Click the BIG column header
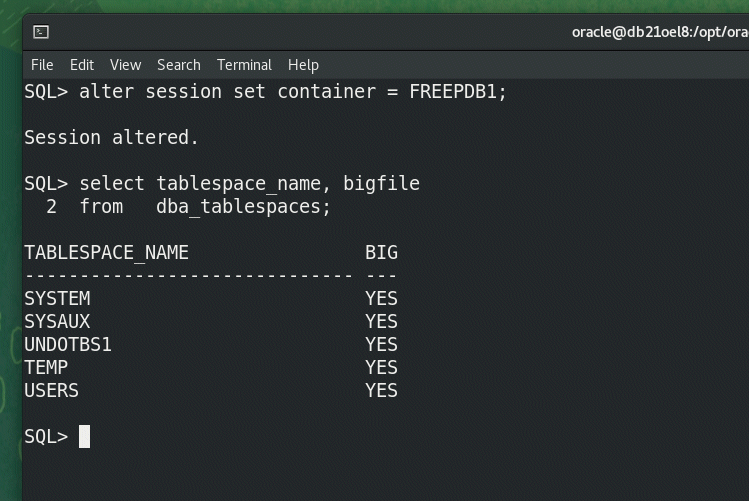Screen dimensions: 749x501 [381, 252]
